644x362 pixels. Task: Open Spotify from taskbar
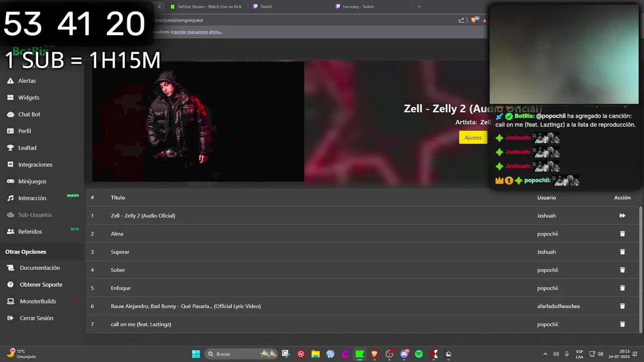(x=419, y=354)
